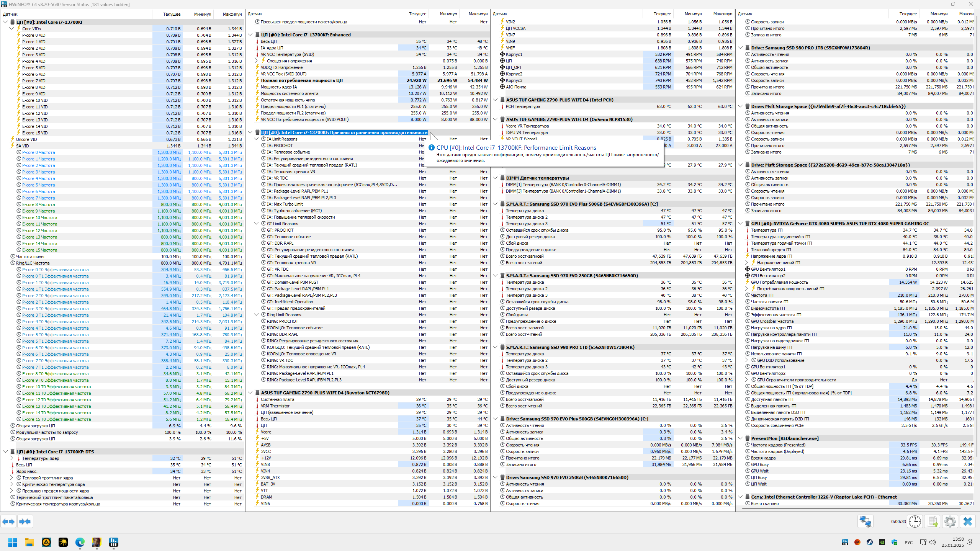The image size is (980, 551).
Task: Open the network remote monitoring icon
Action: pyautogui.click(x=865, y=522)
